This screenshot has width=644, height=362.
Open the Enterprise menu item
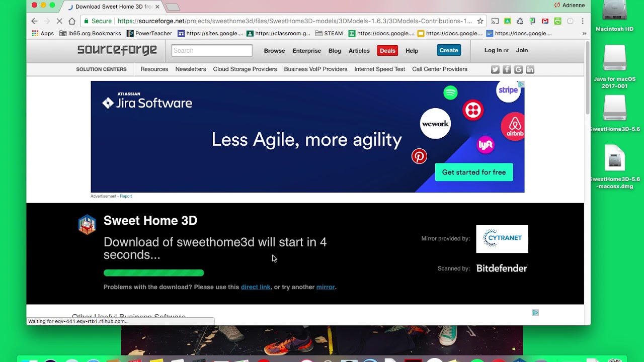(x=306, y=51)
